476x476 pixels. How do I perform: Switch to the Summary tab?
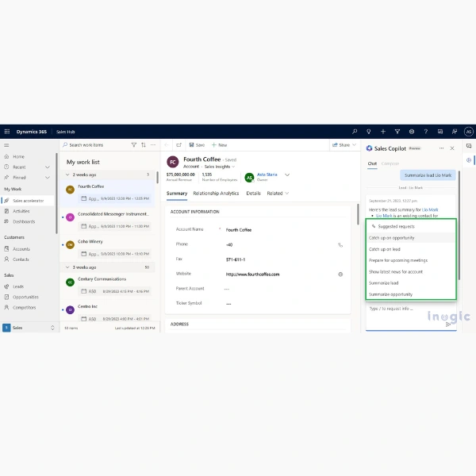click(x=177, y=194)
